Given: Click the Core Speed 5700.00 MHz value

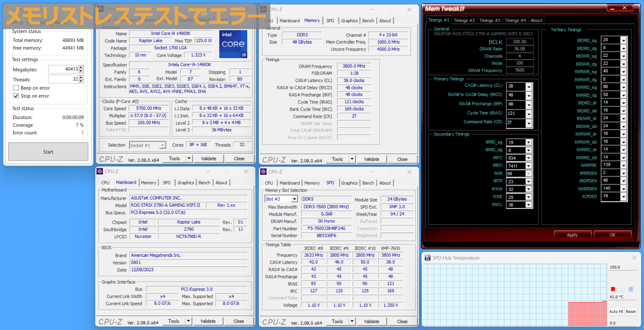Looking at the screenshot, I should (x=149, y=108).
